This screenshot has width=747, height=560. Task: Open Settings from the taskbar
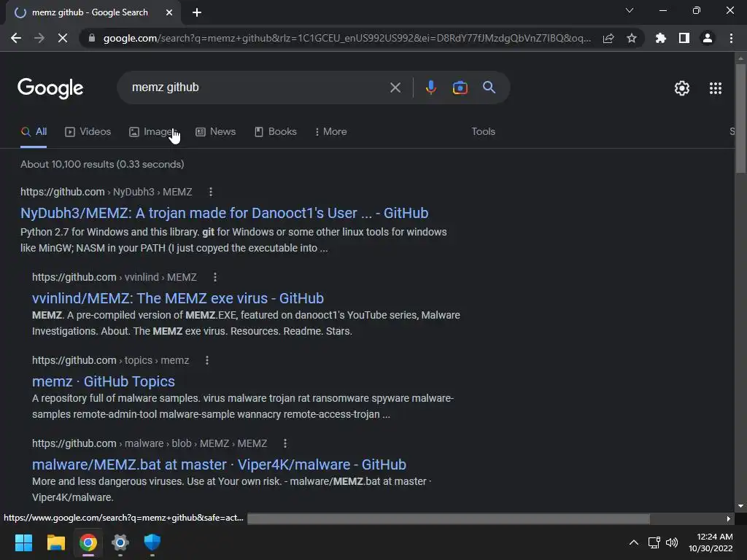[x=120, y=542]
